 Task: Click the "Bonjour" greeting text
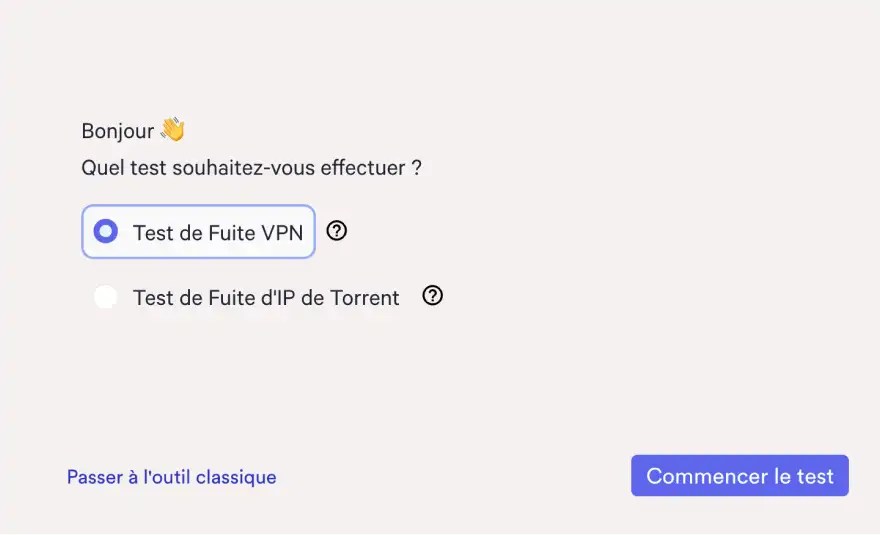click(118, 131)
